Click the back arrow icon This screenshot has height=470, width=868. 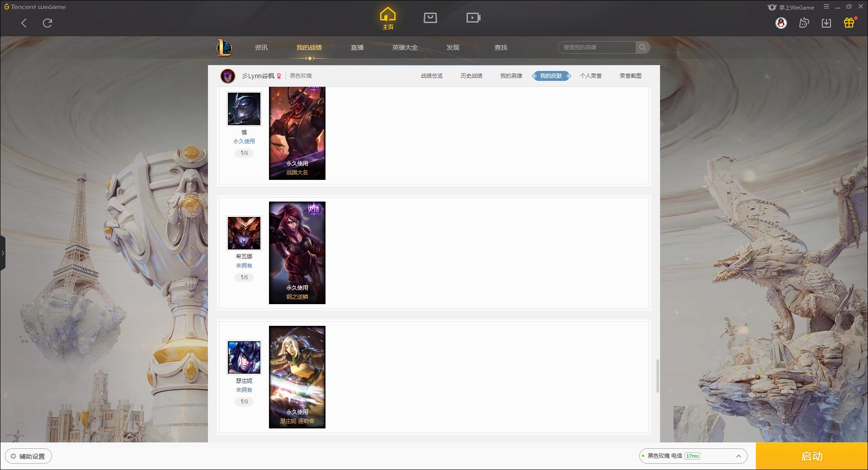[24, 23]
